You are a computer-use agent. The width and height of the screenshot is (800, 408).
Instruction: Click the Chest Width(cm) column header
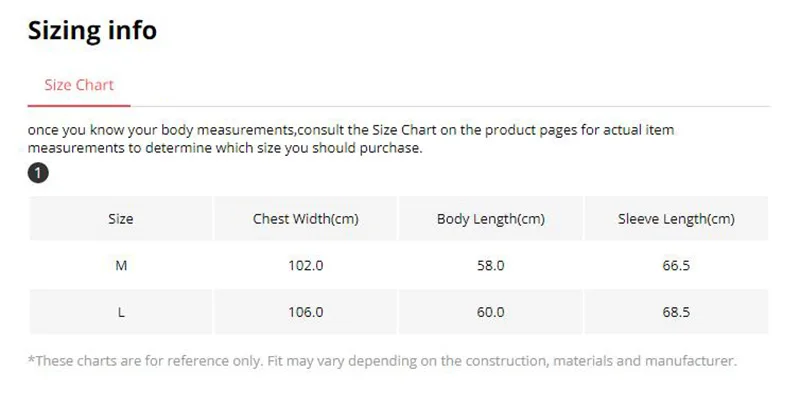point(306,219)
